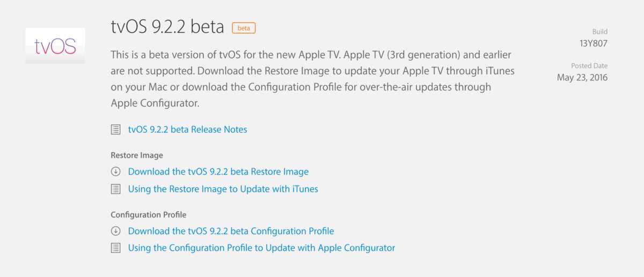This screenshot has width=644, height=277.
Task: Click the download icon for Configuration Profile
Action: [115, 231]
